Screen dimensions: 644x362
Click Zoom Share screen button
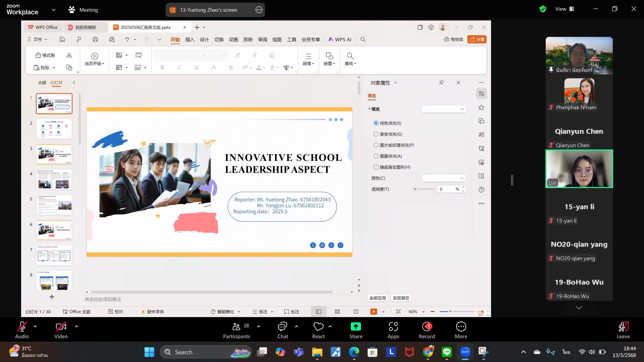pyautogui.click(x=356, y=330)
